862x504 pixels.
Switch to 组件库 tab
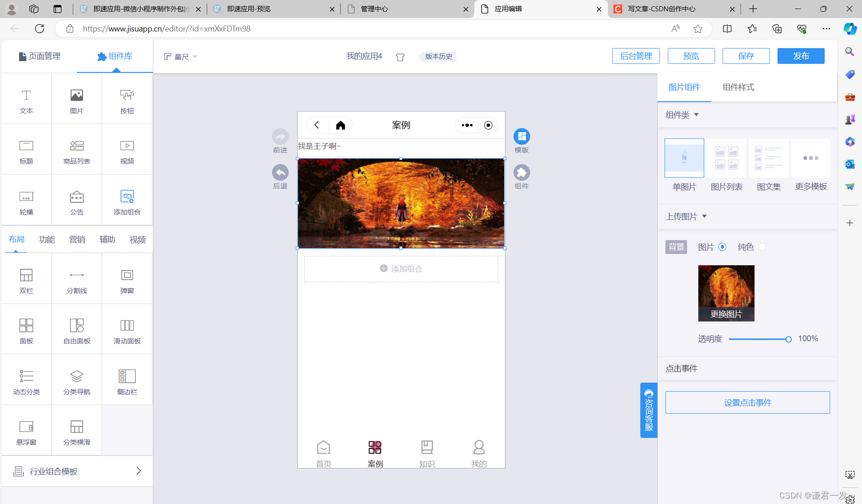coord(115,56)
